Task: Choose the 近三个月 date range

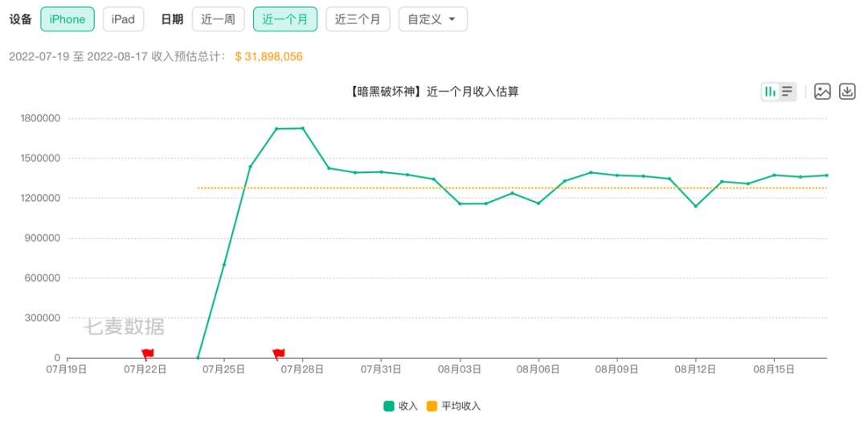Action: pos(358,19)
